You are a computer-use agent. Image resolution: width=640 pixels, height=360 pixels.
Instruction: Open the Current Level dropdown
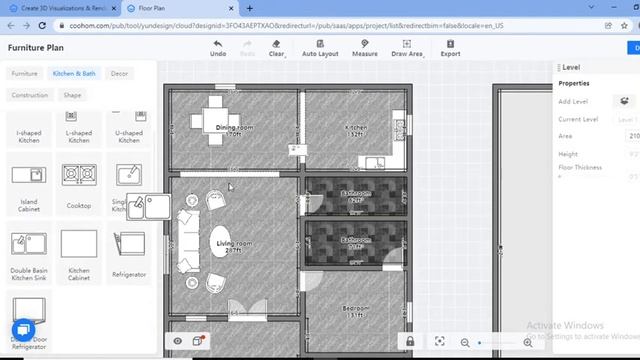(627, 120)
